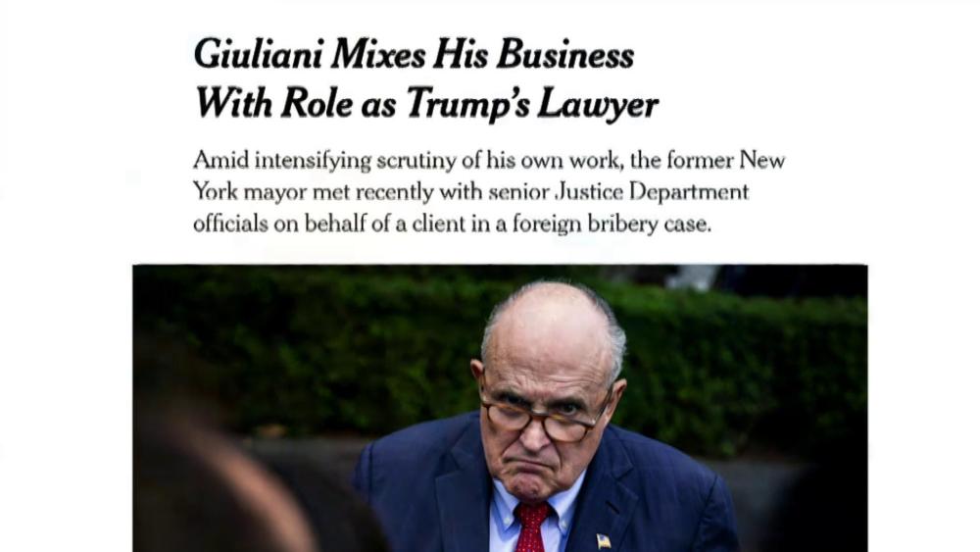Click "York mayor" in the summary paragraph
The height and width of the screenshot is (552, 980).
[240, 191]
